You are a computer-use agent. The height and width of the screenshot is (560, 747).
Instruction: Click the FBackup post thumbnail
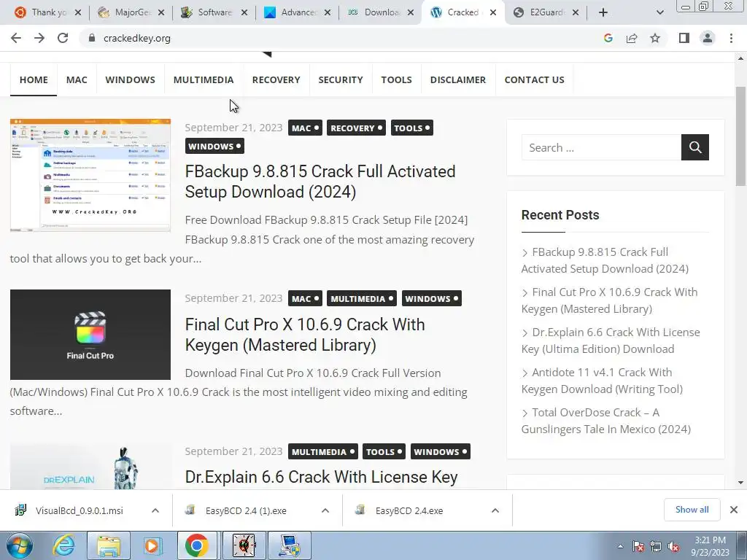point(90,175)
